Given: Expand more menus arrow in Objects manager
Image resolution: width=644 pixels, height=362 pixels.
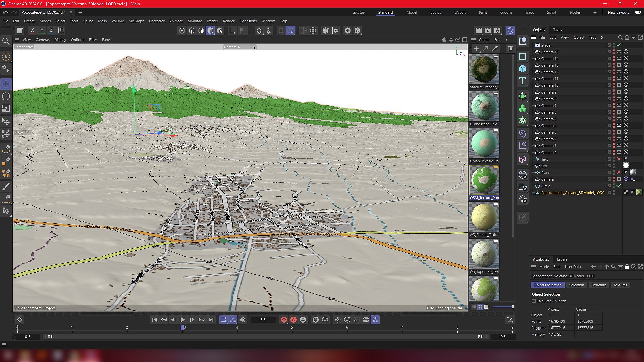Looking at the screenshot, I should pos(602,37).
